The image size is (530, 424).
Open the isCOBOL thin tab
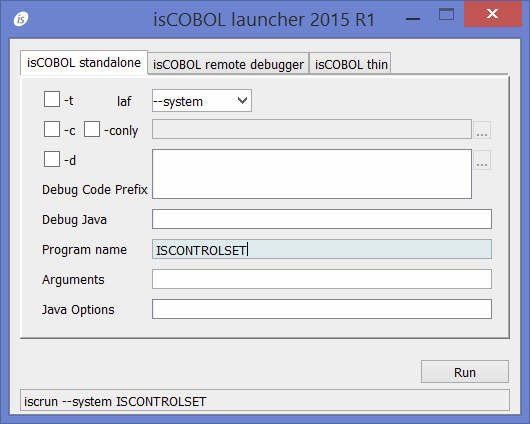[351, 64]
